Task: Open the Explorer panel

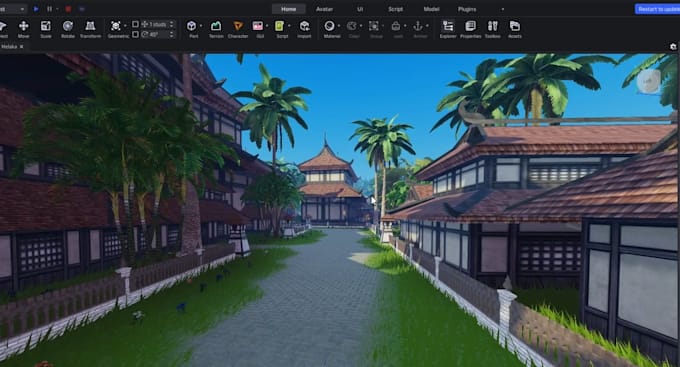Action: coord(448,29)
